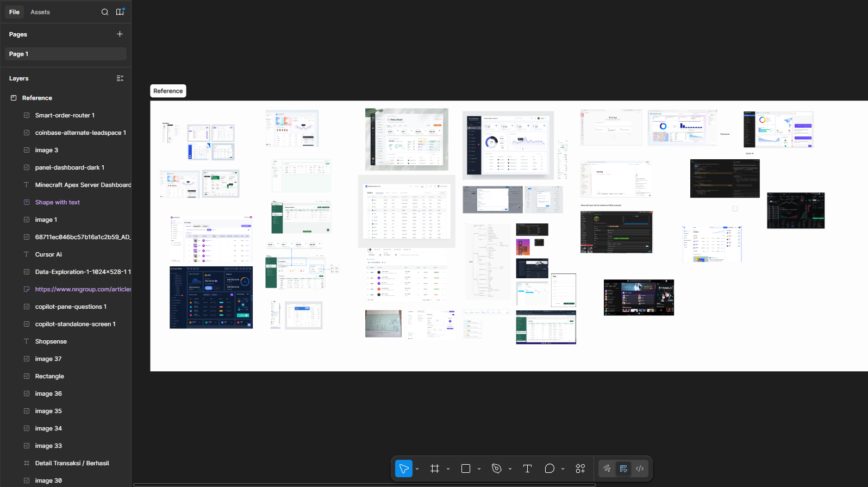Switch to Draw mode
Viewport: 868px width, 487px height.
(607, 469)
